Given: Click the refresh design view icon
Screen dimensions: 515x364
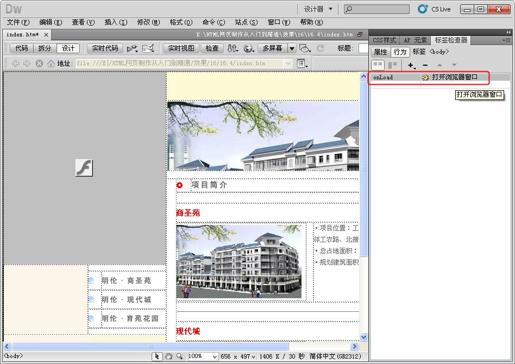Looking at the screenshot, I should [x=321, y=49].
